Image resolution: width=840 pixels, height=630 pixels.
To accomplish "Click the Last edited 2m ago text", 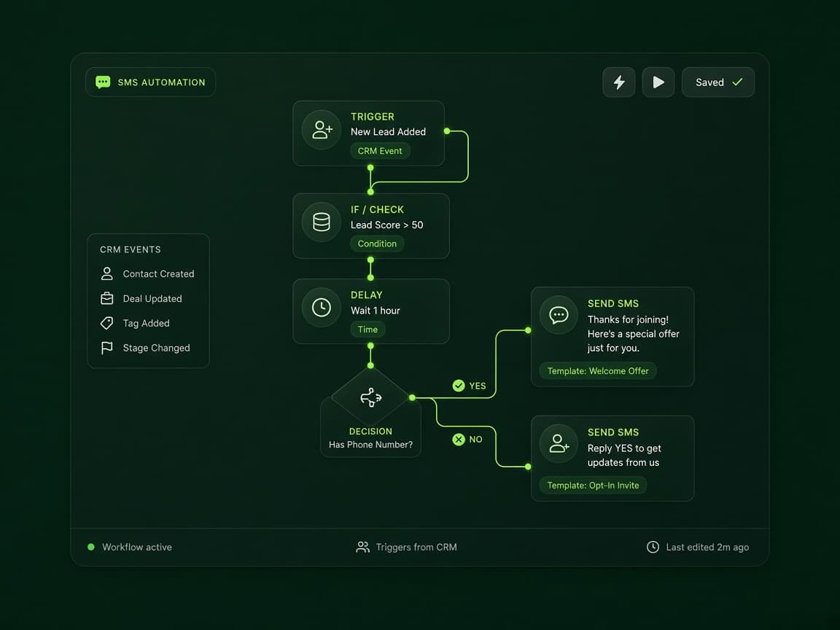I will 707,547.
